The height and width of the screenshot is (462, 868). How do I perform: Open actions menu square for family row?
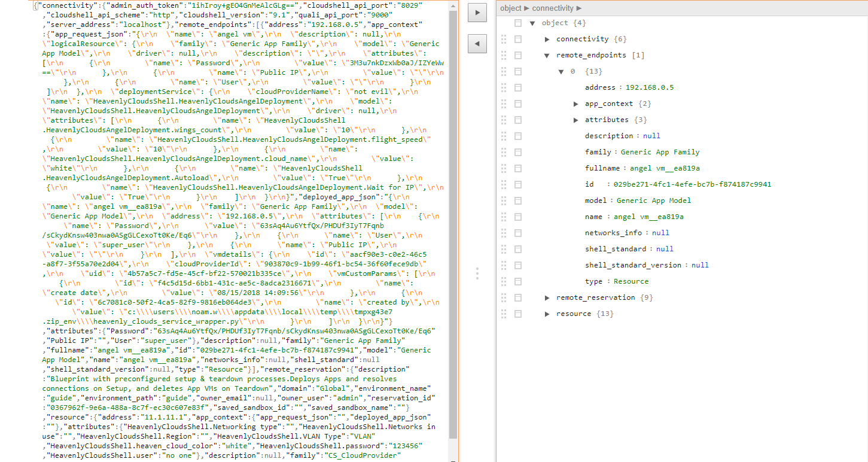point(518,152)
